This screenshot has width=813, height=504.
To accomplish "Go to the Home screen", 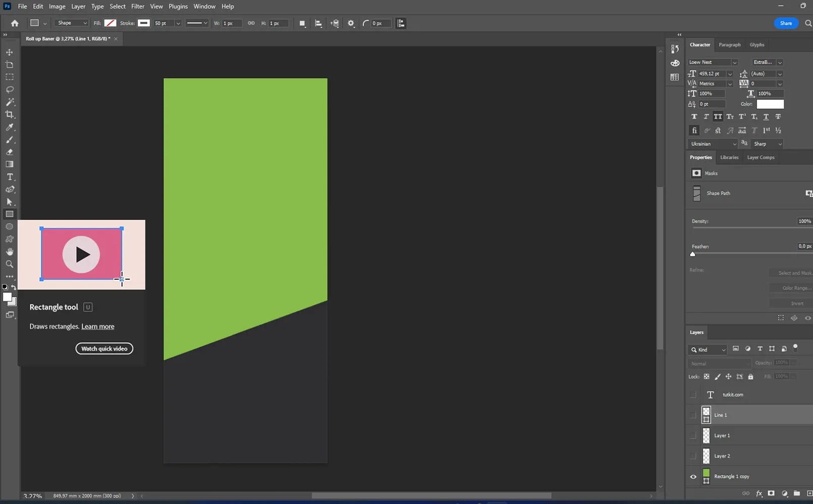I will (x=15, y=23).
